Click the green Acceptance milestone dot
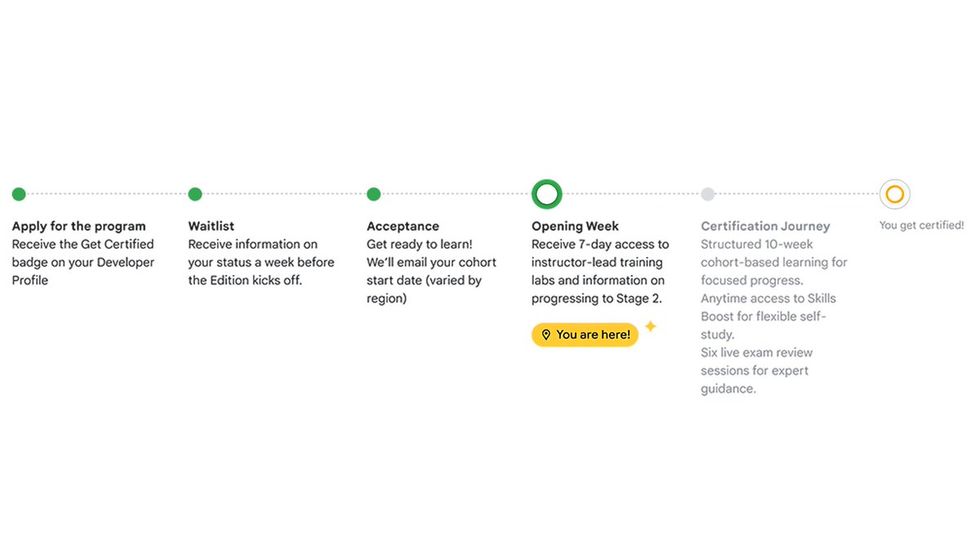The image size is (980, 551). 373,194
